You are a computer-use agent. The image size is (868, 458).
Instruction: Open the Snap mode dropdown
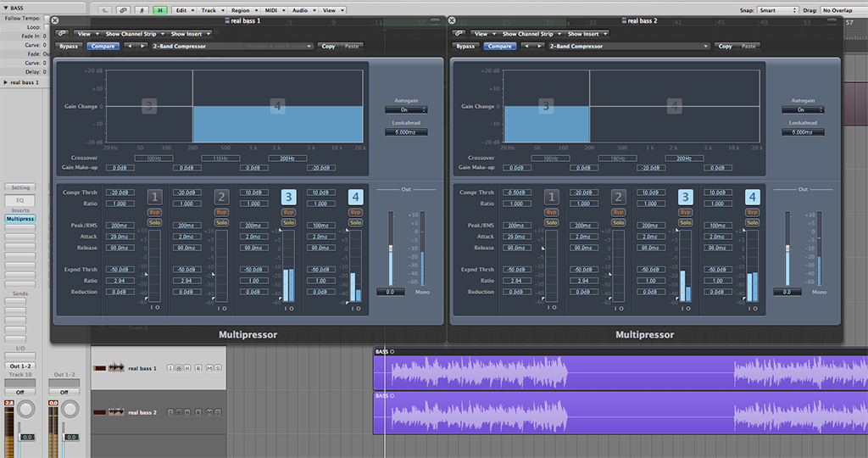[778, 10]
